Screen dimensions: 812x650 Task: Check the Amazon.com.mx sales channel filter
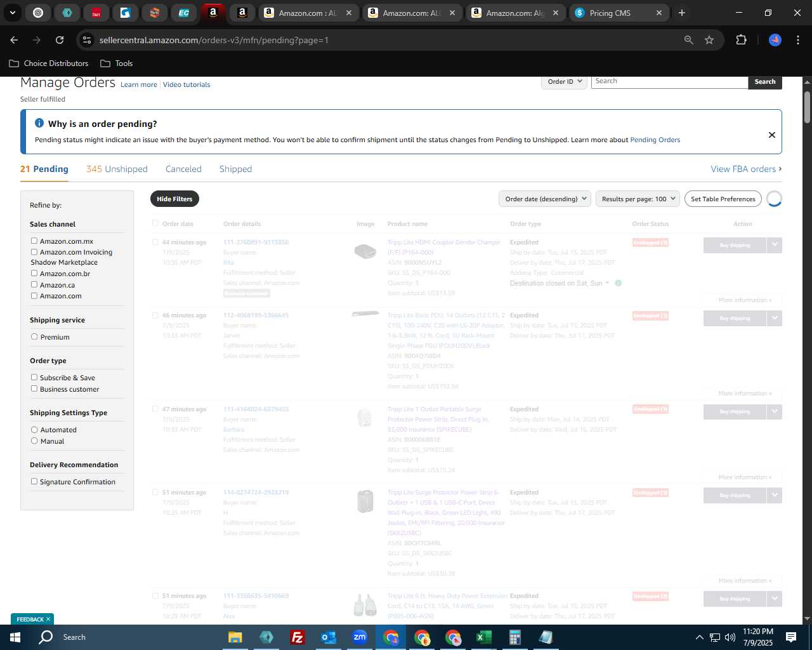[x=34, y=241]
